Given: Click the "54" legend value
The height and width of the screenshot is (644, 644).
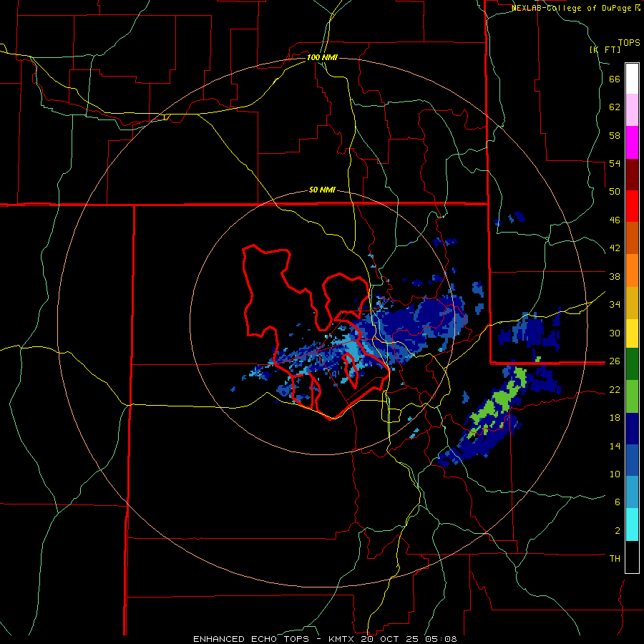Looking at the screenshot, I should click(x=615, y=163).
